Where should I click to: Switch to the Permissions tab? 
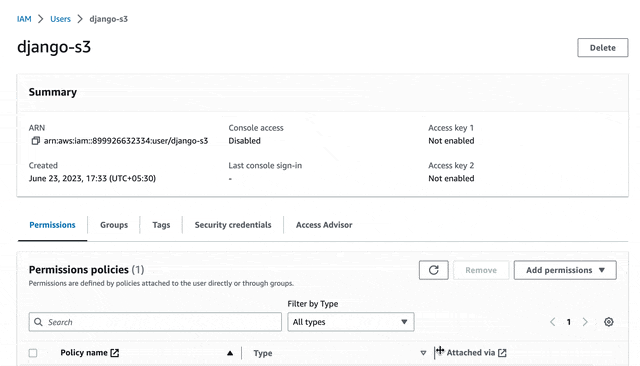pyautogui.click(x=52, y=225)
